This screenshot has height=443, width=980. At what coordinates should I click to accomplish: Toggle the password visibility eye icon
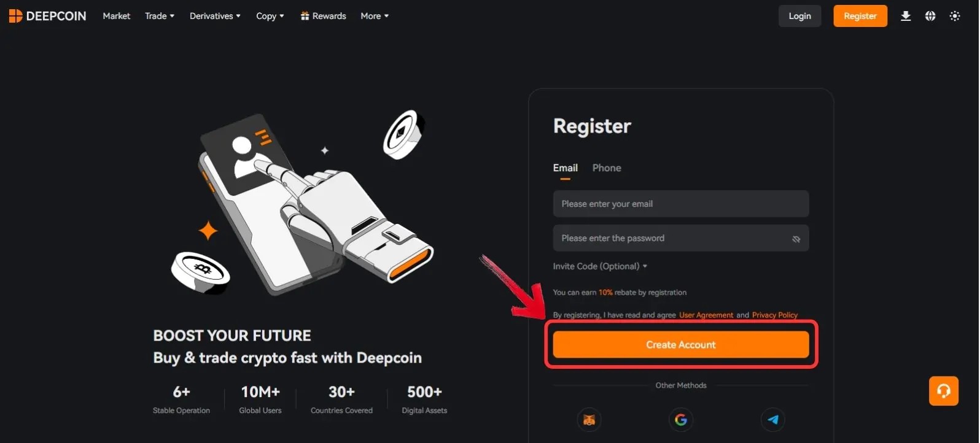[x=796, y=238]
